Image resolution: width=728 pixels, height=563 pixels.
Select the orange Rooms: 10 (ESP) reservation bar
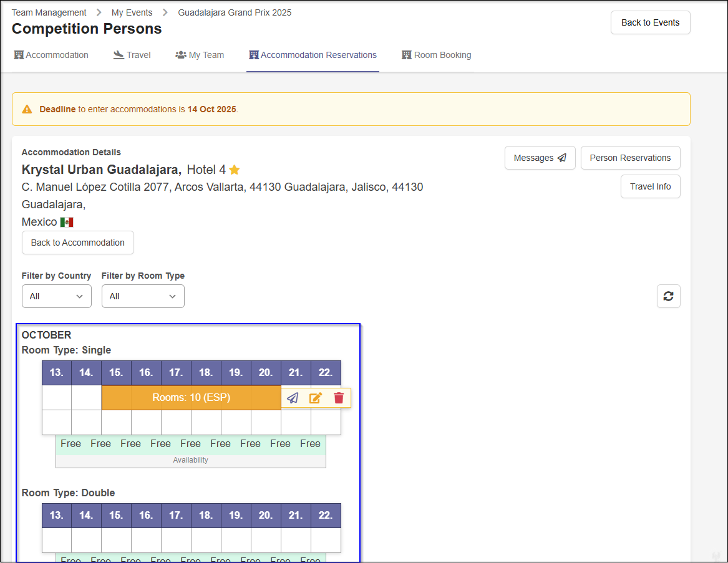[191, 398]
